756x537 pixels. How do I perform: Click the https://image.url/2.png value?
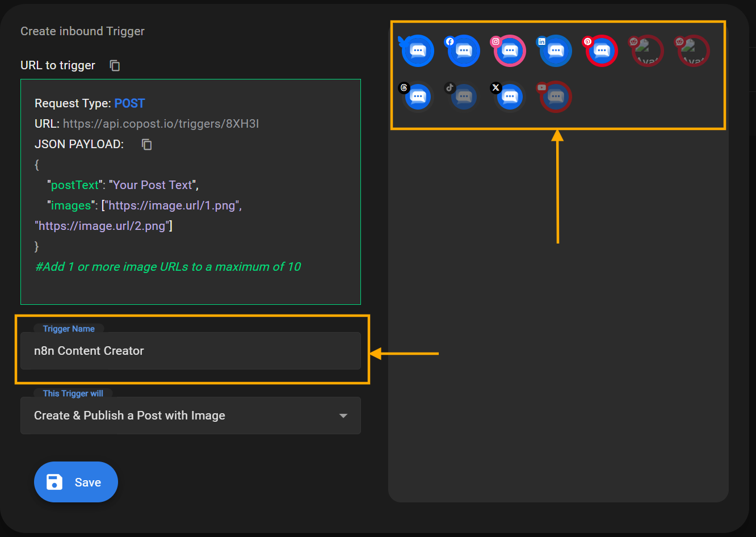pyautogui.click(x=102, y=226)
